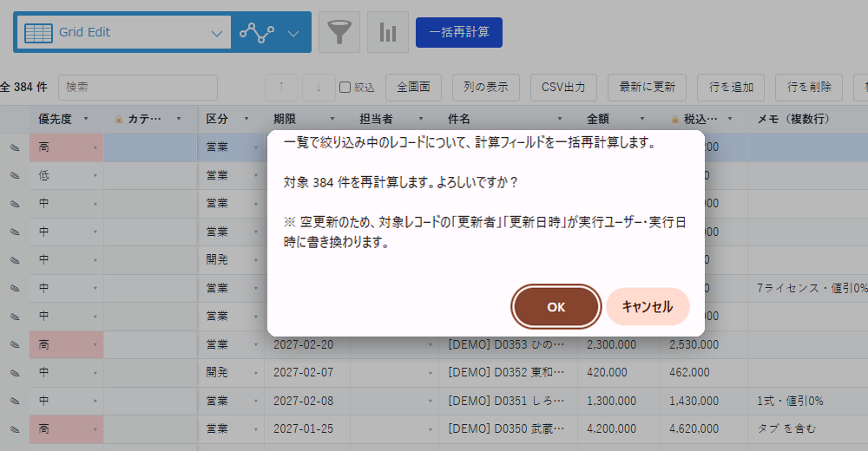Select the [DEMO] D0351 subject cell
Viewport: 868px width, 451px height.
(x=508, y=401)
